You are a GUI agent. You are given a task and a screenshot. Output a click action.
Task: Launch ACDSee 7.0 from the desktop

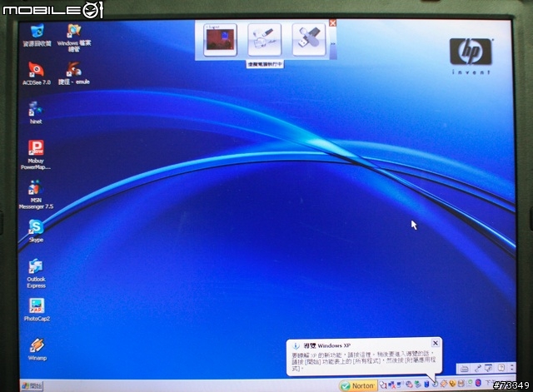click(x=36, y=73)
